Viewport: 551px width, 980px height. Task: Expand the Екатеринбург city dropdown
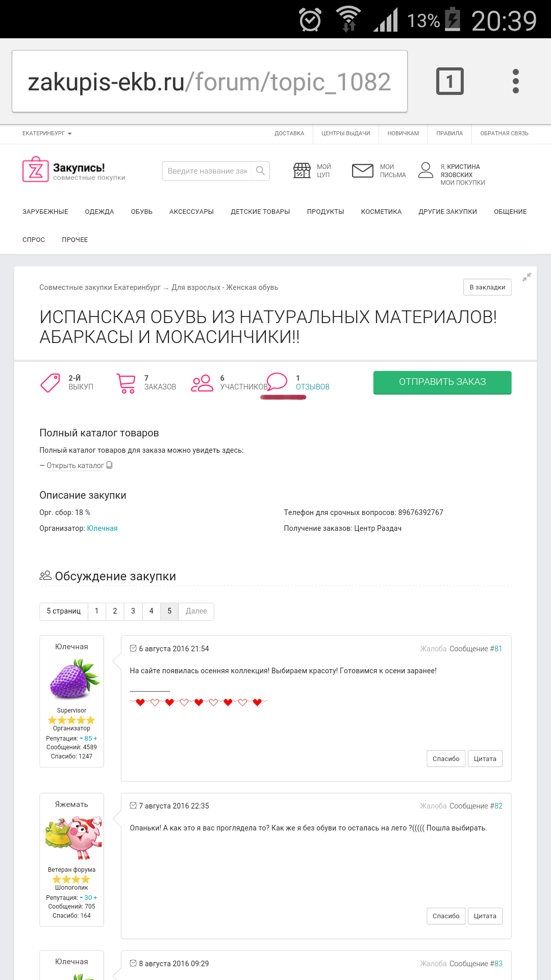47,134
